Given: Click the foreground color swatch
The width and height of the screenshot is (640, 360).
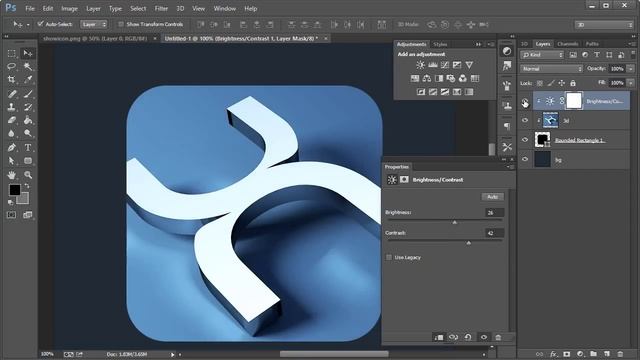Looking at the screenshot, I should (15, 190).
